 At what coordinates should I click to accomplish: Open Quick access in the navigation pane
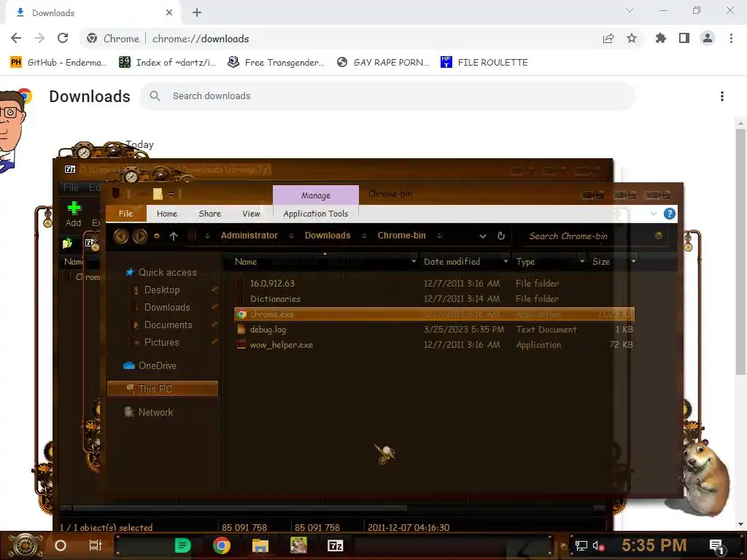[167, 272]
